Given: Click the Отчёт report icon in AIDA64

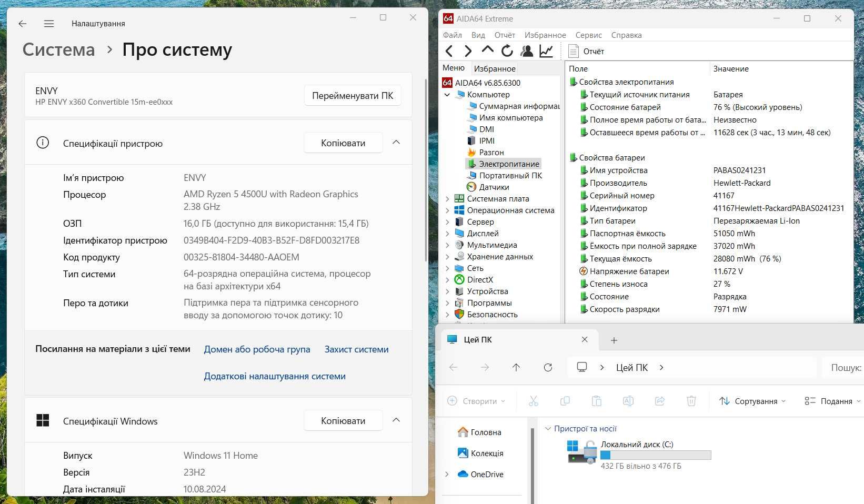Looking at the screenshot, I should [573, 51].
